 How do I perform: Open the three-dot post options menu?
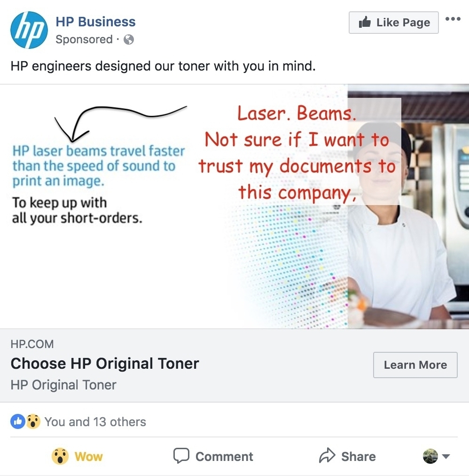pos(453,19)
